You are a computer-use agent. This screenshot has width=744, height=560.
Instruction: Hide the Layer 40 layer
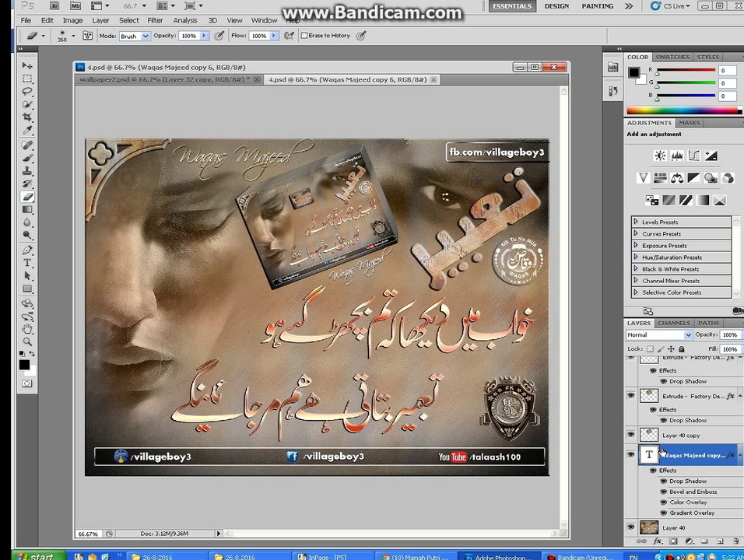pyautogui.click(x=630, y=527)
